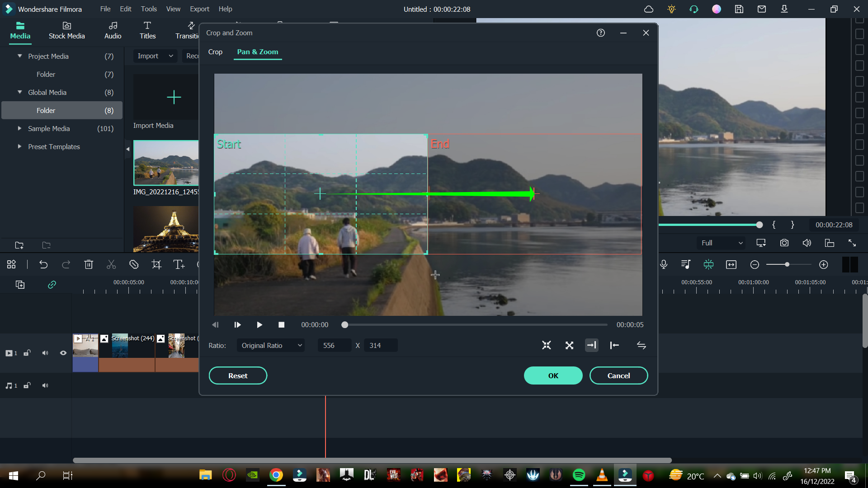Click the scissors/split icon in toolbar
Viewport: 868px width, 488px height.
pyautogui.click(x=111, y=264)
